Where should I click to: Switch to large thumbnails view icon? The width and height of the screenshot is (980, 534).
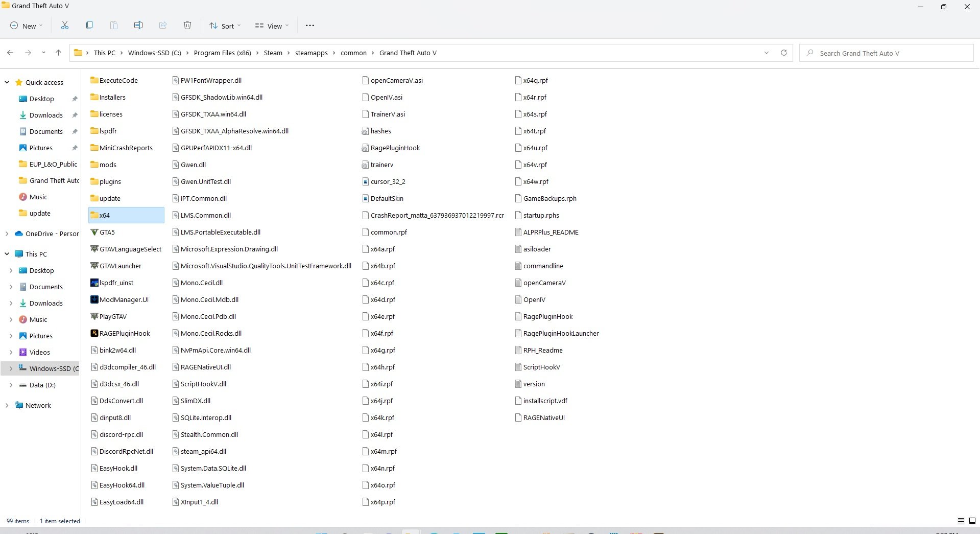[x=972, y=521]
